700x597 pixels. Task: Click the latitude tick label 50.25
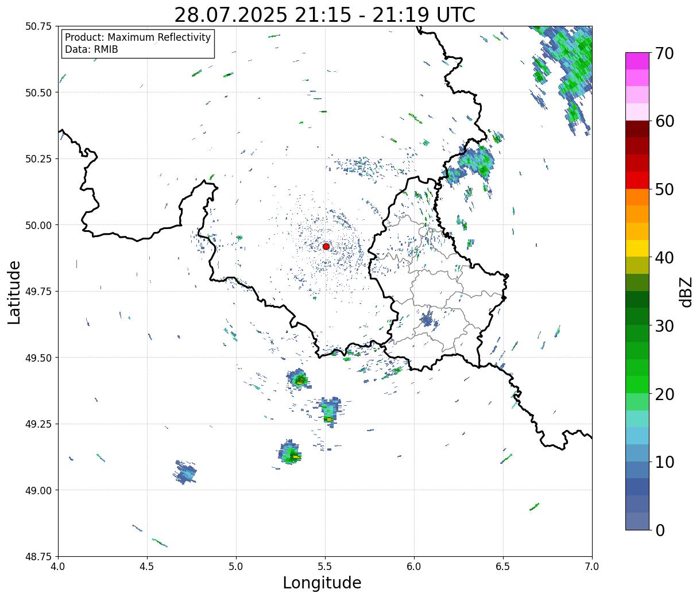[38, 159]
